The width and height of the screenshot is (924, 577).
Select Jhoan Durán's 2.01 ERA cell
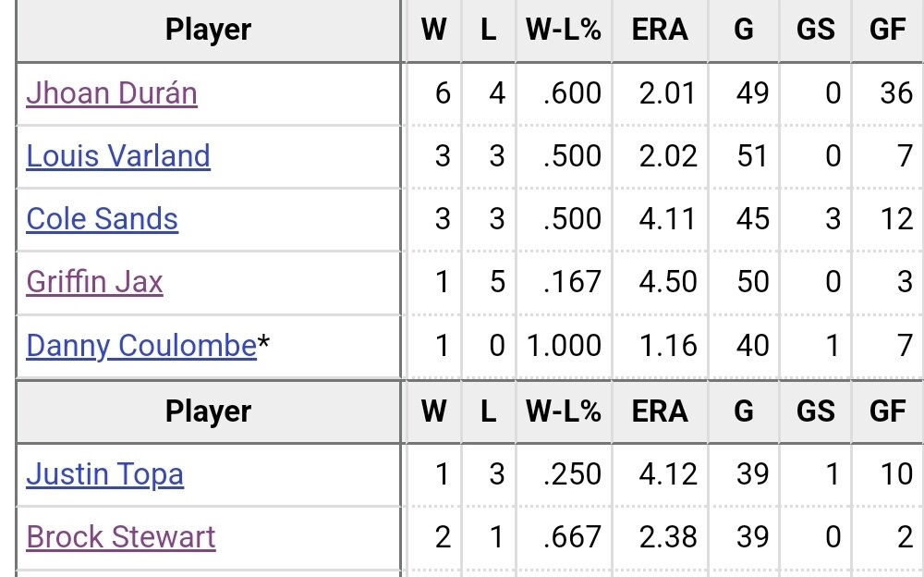[x=667, y=93]
